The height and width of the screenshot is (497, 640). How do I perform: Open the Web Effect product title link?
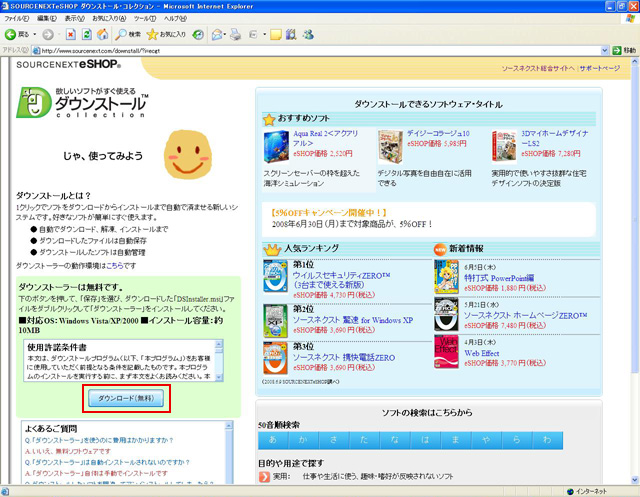482,353
